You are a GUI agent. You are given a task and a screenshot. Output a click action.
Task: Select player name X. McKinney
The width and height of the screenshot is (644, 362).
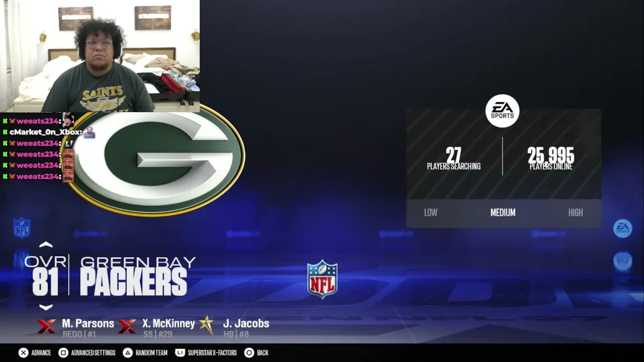(x=169, y=323)
